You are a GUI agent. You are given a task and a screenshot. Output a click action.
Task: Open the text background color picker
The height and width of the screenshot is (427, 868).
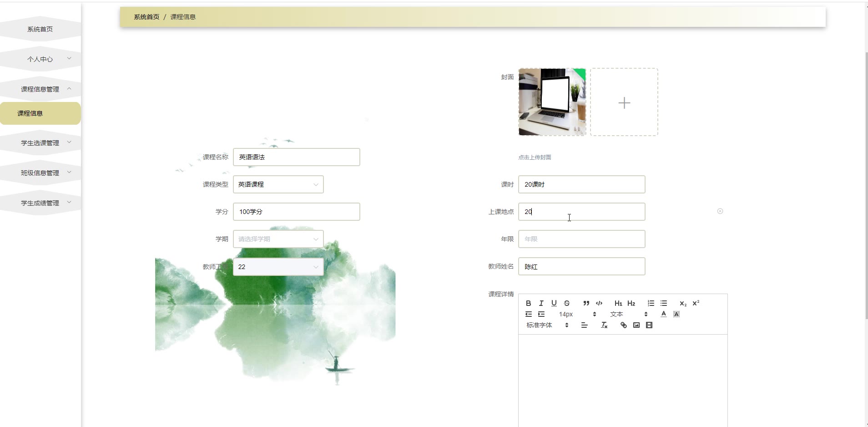pos(676,314)
